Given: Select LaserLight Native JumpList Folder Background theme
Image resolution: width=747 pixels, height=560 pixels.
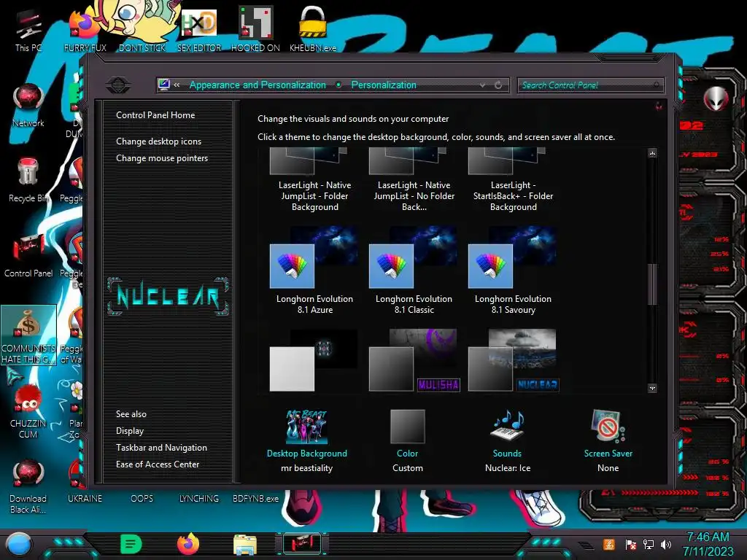Looking at the screenshot, I should [314, 180].
